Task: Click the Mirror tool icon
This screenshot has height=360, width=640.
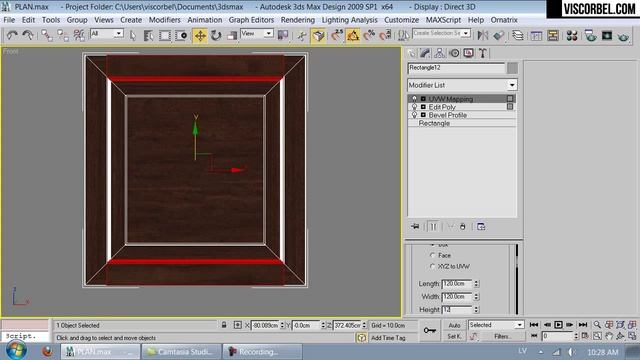Action: click(x=483, y=36)
